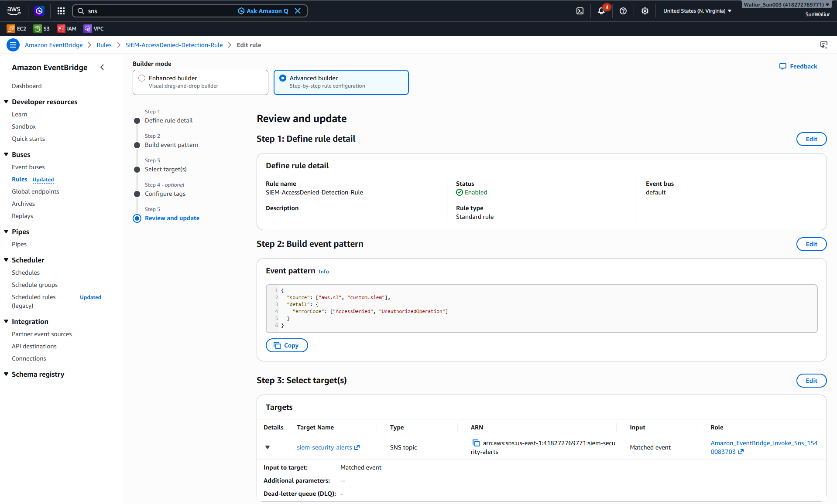Image resolution: width=837 pixels, height=504 pixels.
Task: Open the help question mark menu
Action: click(623, 11)
